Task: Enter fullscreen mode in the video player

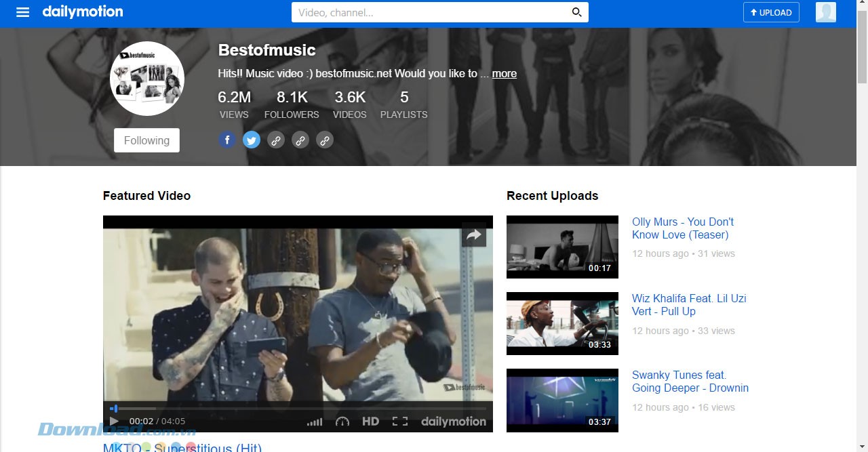Action: point(400,422)
